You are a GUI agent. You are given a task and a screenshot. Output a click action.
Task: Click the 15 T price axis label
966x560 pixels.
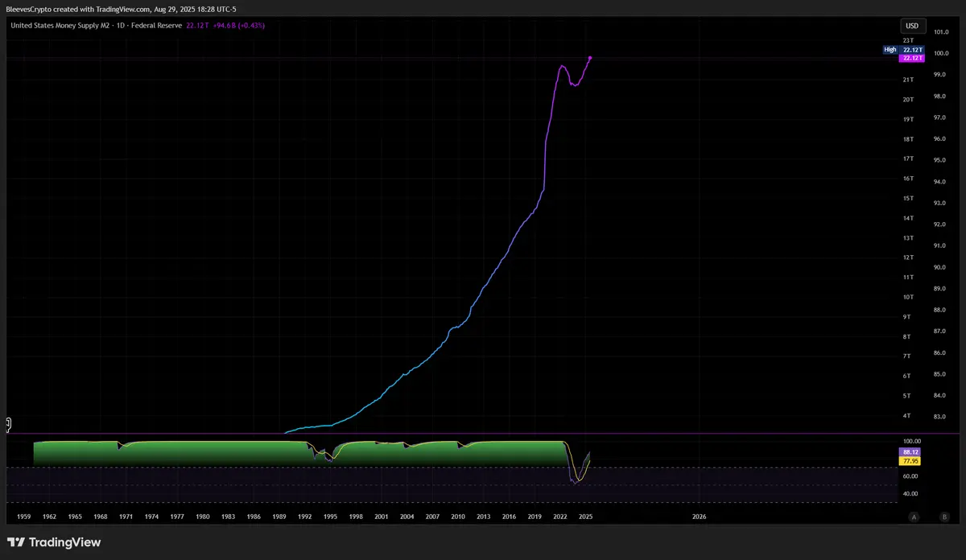(908, 198)
